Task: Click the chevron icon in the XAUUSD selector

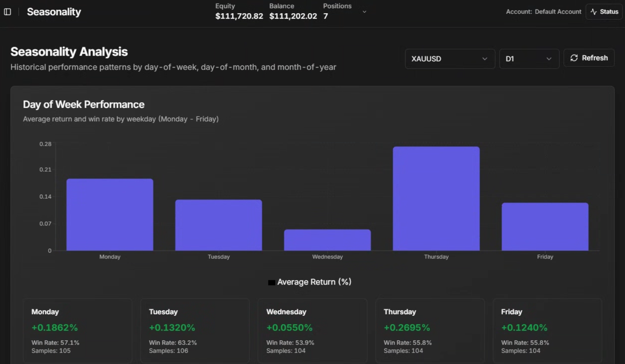Action: click(484, 59)
